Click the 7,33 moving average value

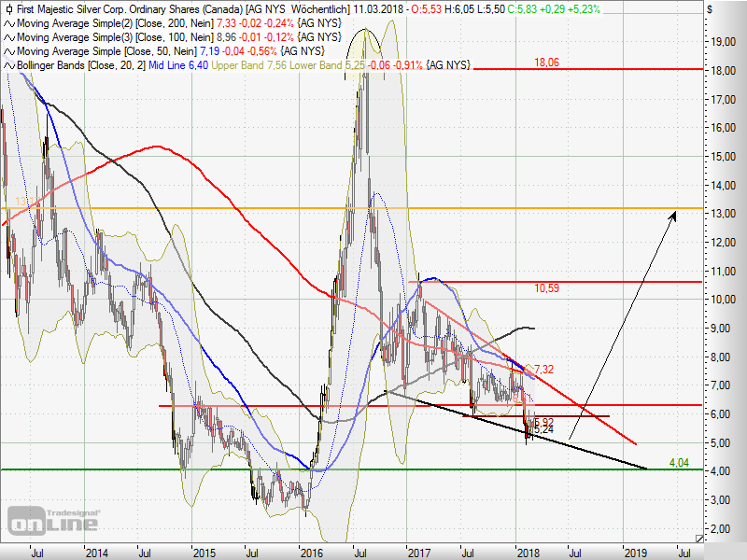[226, 23]
